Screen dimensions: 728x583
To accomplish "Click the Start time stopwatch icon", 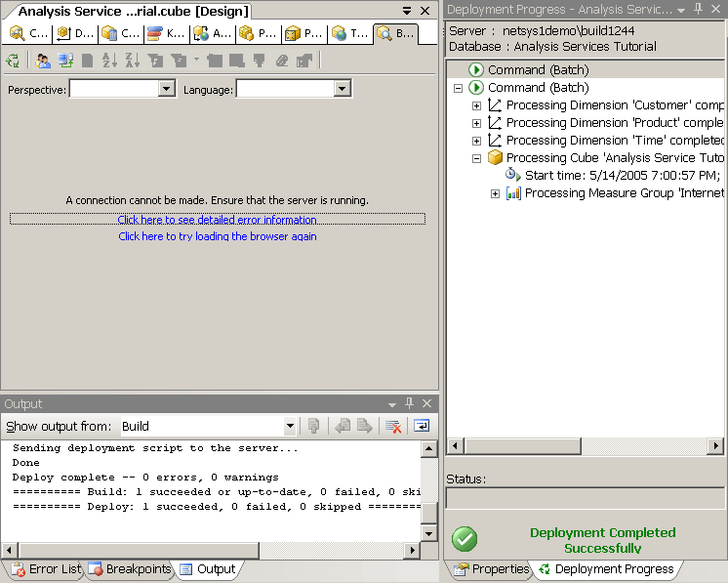I will (x=513, y=175).
